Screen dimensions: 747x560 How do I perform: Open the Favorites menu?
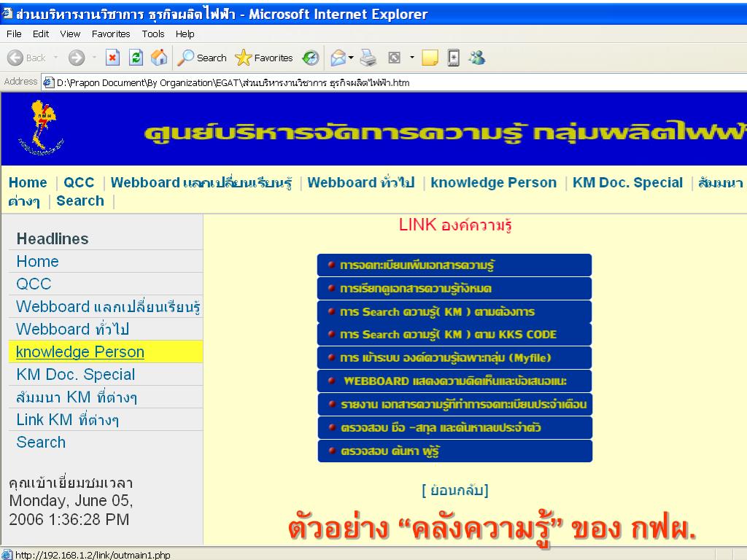[111, 34]
